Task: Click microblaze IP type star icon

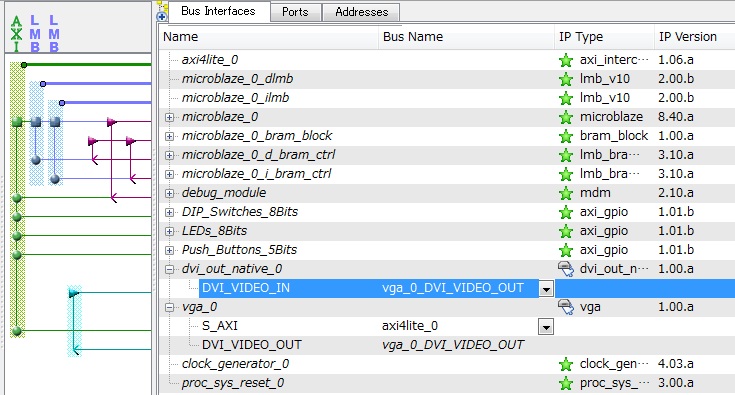Action: point(566,117)
